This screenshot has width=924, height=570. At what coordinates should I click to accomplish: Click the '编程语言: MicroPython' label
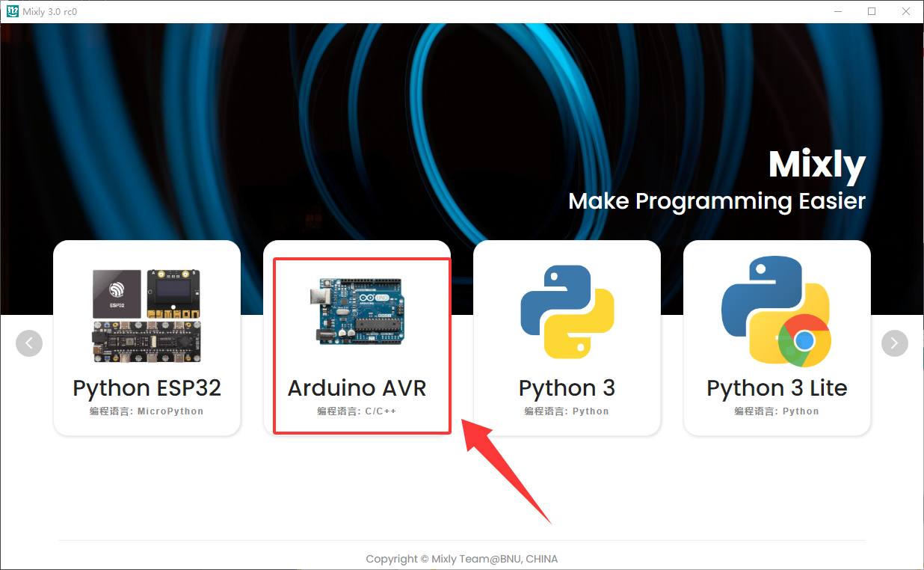click(x=147, y=411)
